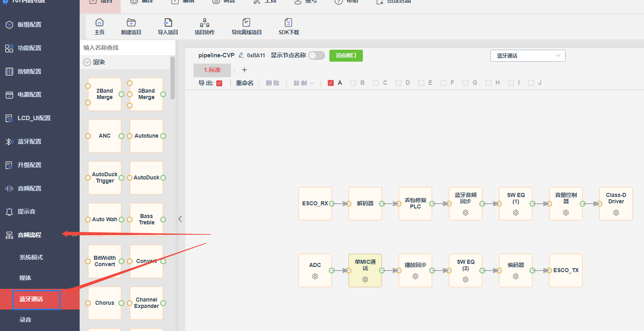
Task: Open 电源配置 via its sidebar icon
Action: pos(9,95)
